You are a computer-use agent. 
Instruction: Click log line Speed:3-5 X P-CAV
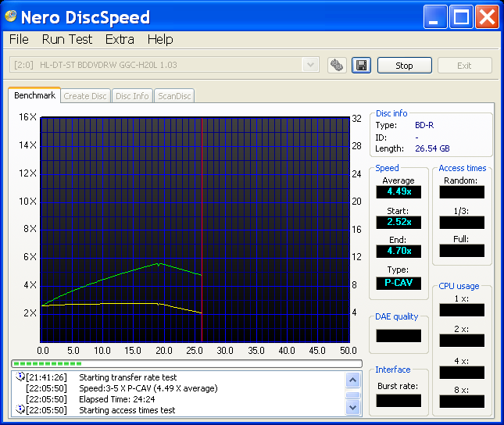click(x=148, y=388)
